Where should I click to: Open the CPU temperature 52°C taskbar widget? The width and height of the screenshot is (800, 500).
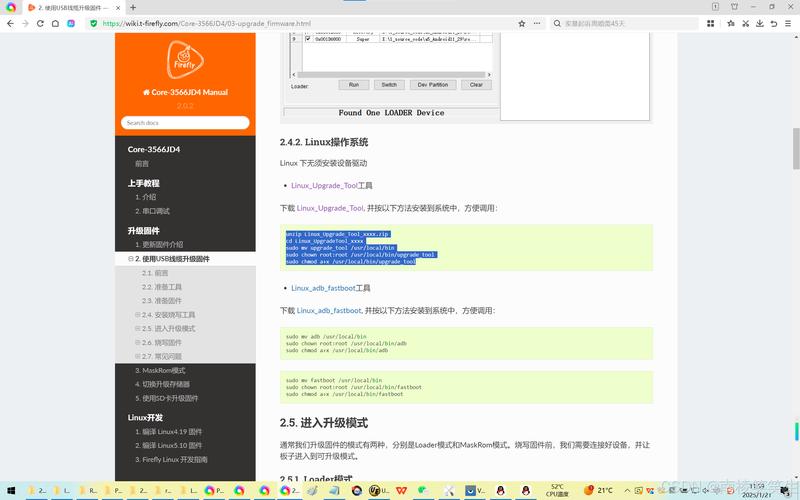(x=557, y=491)
